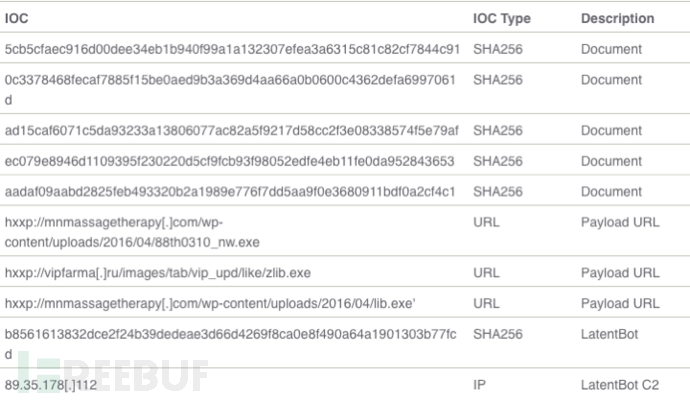Select the hash starting with aadaf09aabd2
The image size is (690, 400).
pos(230,192)
